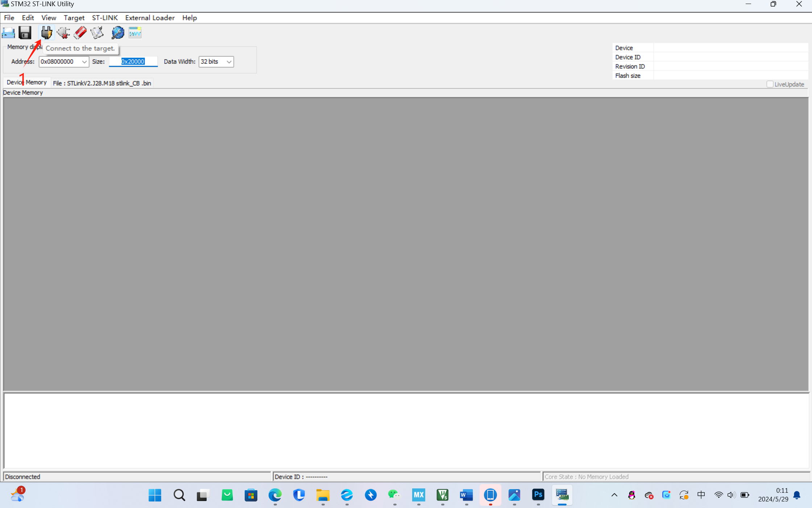The image size is (812, 508).
Task: Expand the Data Width dropdown
Action: (229, 62)
